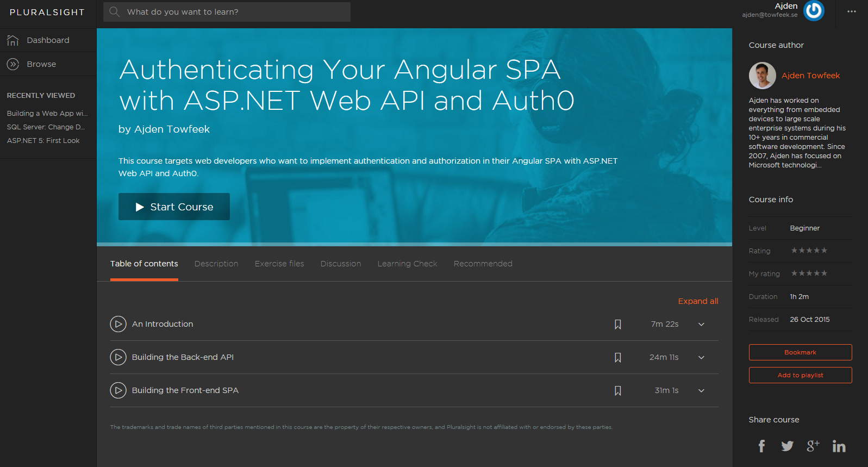
Task: Expand the An Introduction module chevron
Action: tap(701, 325)
